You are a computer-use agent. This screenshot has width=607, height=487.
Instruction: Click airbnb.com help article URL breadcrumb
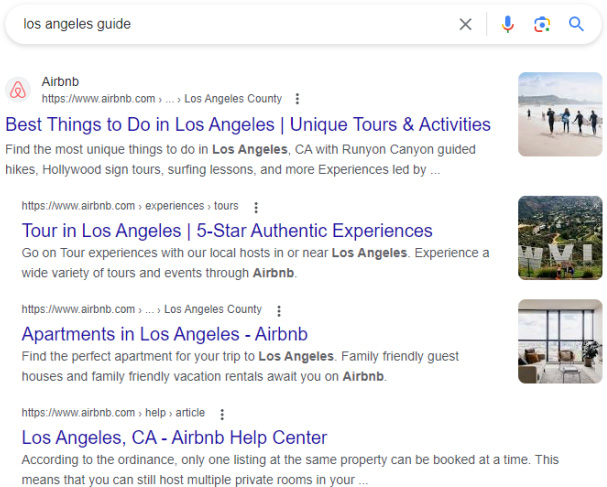click(x=113, y=413)
